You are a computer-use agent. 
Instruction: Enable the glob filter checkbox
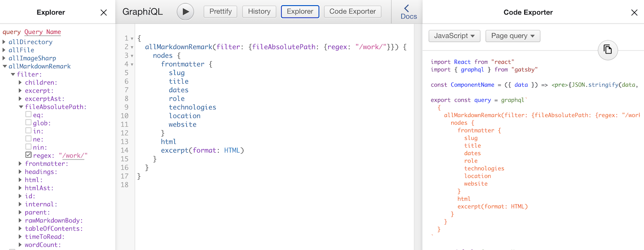click(x=28, y=123)
